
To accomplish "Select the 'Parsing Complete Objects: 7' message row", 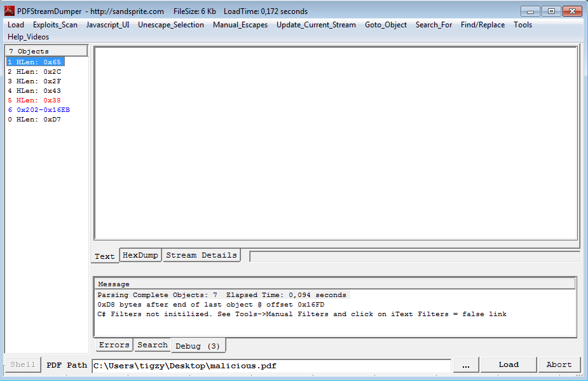I will pos(222,295).
